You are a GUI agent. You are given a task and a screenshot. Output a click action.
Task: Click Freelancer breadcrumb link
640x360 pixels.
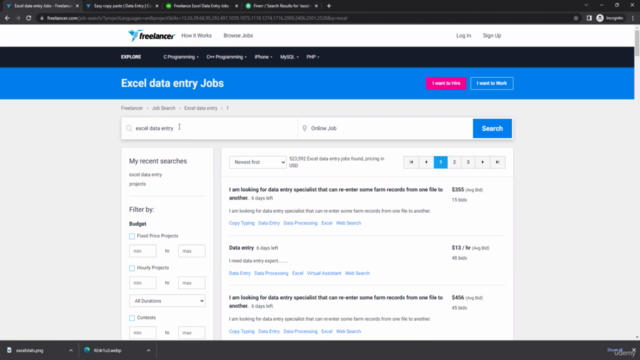(x=132, y=108)
